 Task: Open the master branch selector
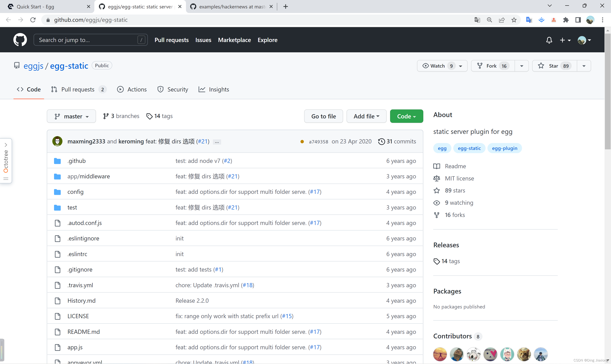(x=71, y=116)
